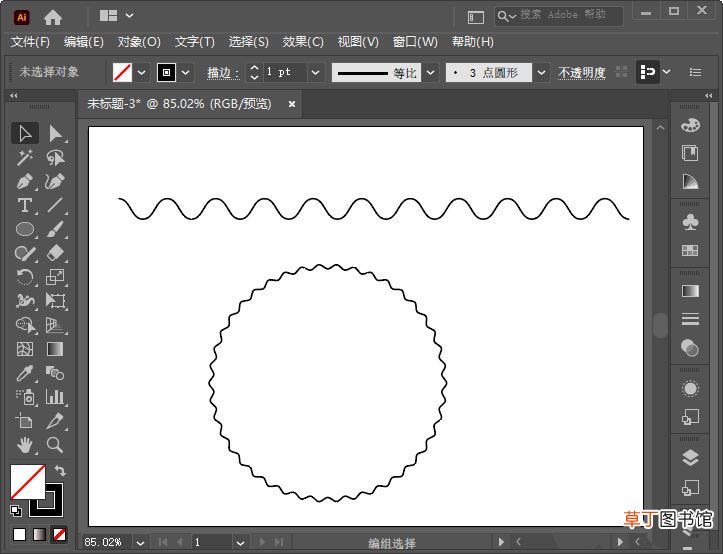This screenshot has height=554, width=723.
Task: Open align options dropdown arrow
Action: 666,71
